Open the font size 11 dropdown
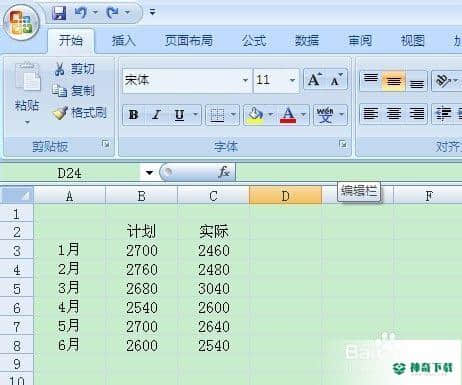 (x=292, y=80)
